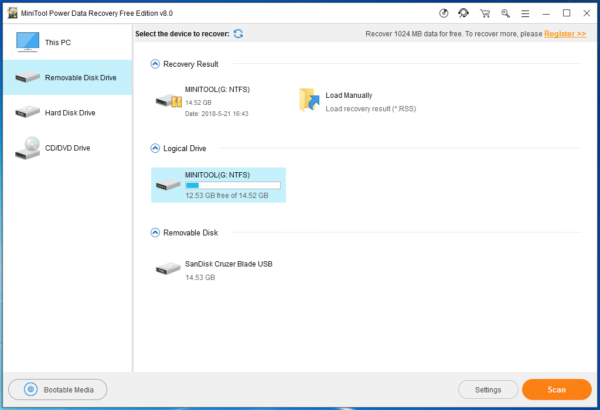Close the MiniTool window
600x410 pixels.
point(587,13)
